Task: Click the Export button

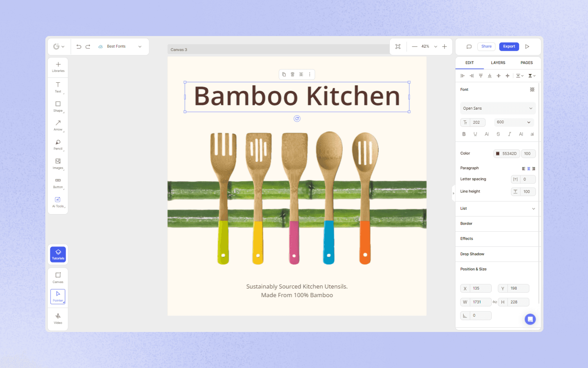Action: point(509,47)
